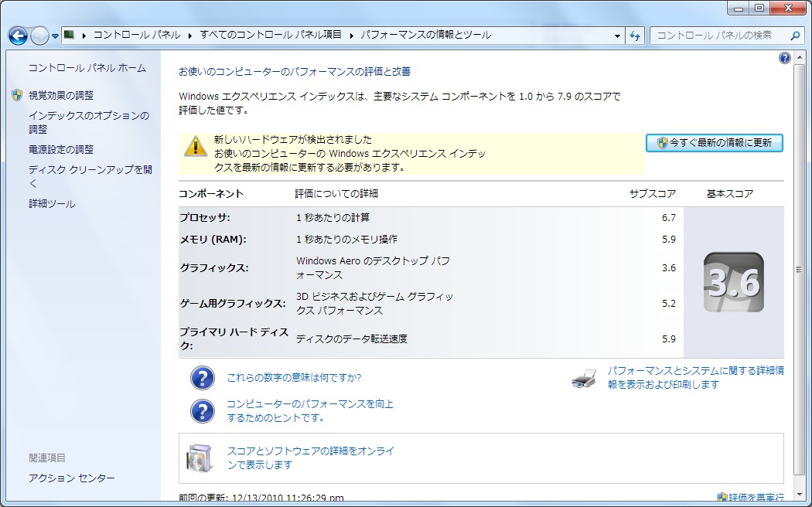The width and height of the screenshot is (812, 507).
Task: Click the 6.7 processor subscore
Action: tap(669, 218)
